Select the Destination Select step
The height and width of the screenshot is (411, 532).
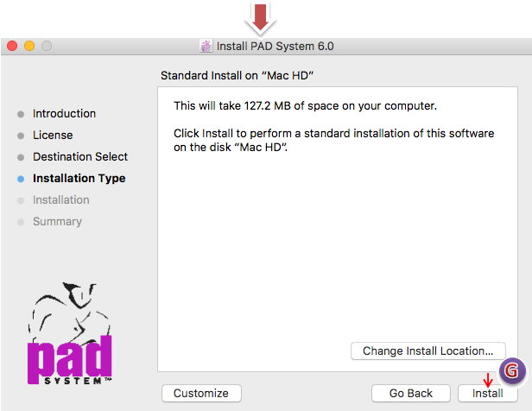point(79,157)
